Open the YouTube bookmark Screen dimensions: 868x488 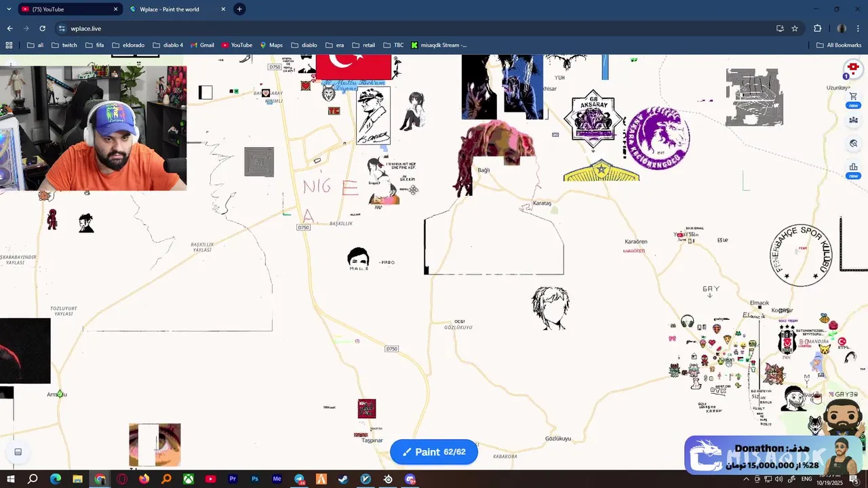click(237, 45)
